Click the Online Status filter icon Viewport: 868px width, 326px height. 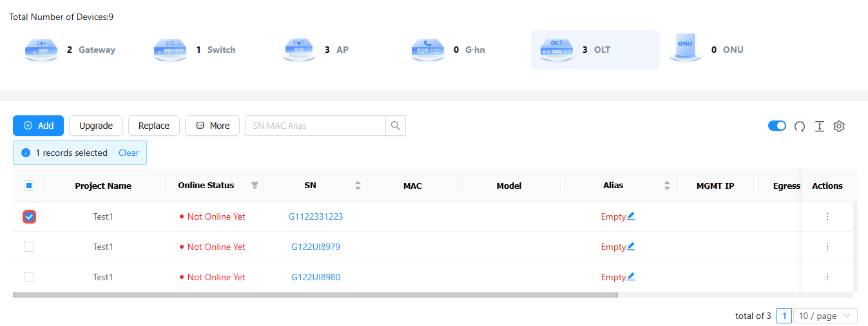point(255,186)
